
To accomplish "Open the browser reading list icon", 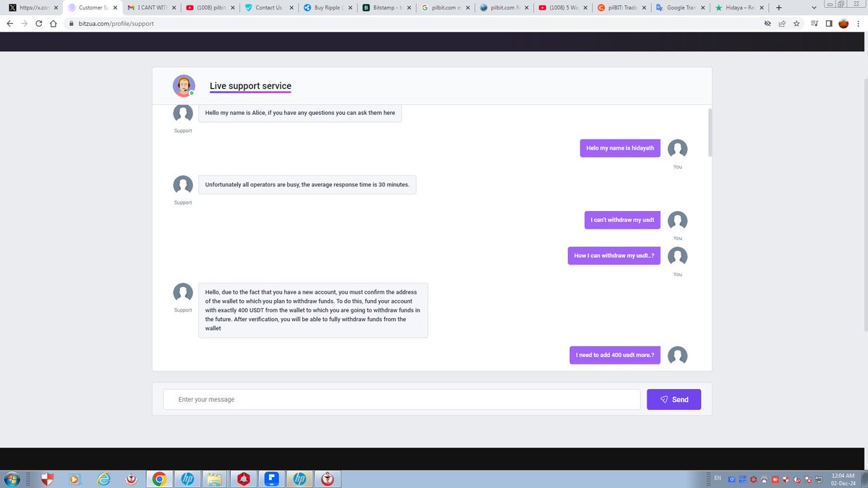I will click(815, 23).
